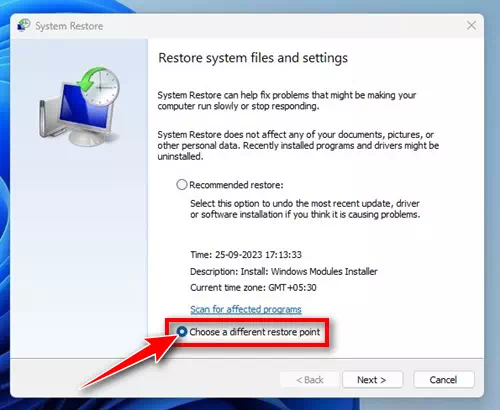Click the Cancel button
Image resolution: width=500 pixels, height=410 pixels.
click(444, 380)
